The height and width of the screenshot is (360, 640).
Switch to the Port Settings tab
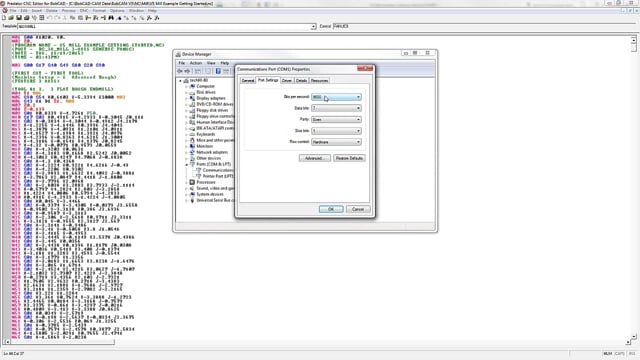pos(268,80)
